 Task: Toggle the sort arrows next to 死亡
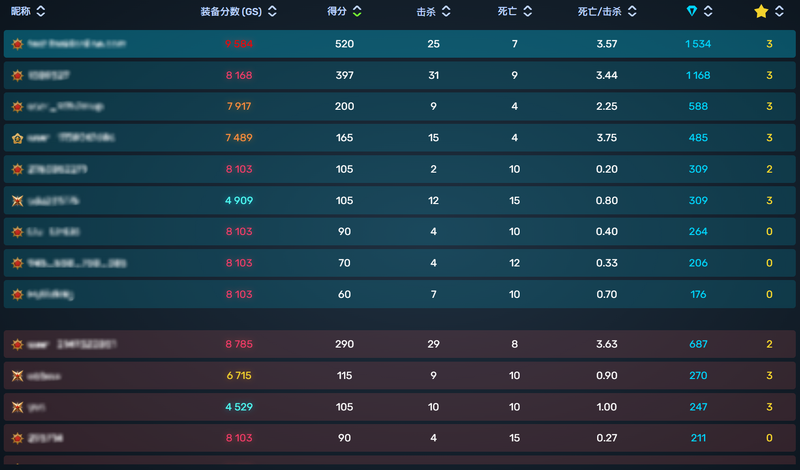tap(528, 11)
